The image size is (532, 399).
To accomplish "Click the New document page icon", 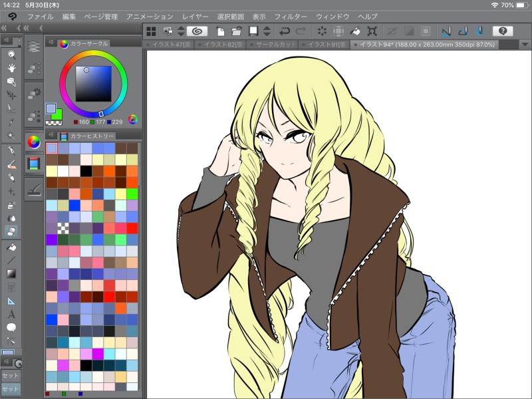I will tap(219, 31).
